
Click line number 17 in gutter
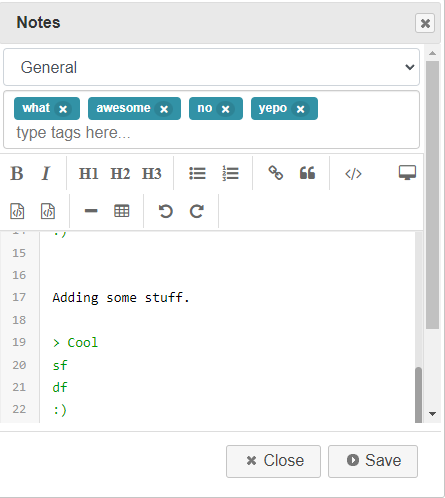pos(19,297)
